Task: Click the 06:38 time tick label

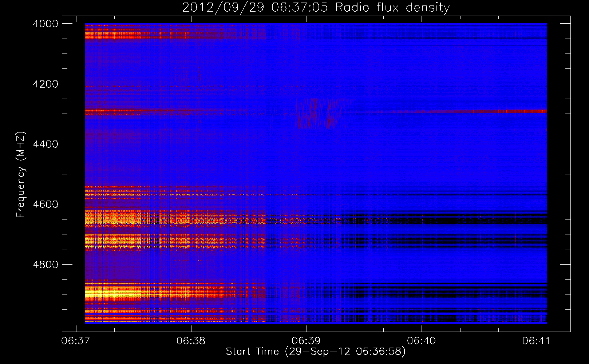Action: point(191,341)
